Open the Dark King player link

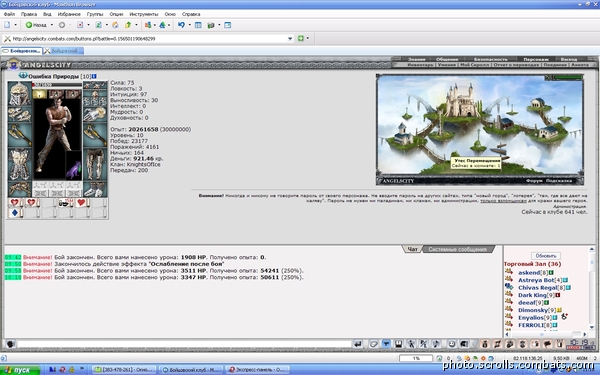point(532,295)
